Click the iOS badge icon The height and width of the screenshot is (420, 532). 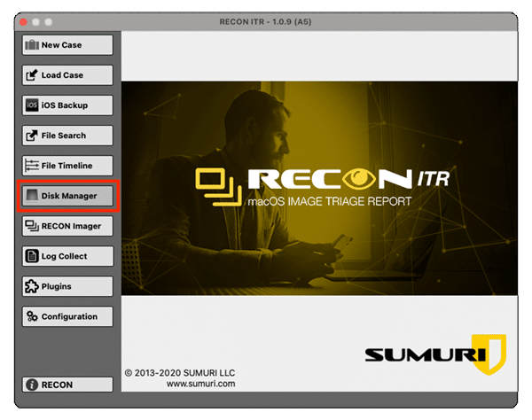32,105
